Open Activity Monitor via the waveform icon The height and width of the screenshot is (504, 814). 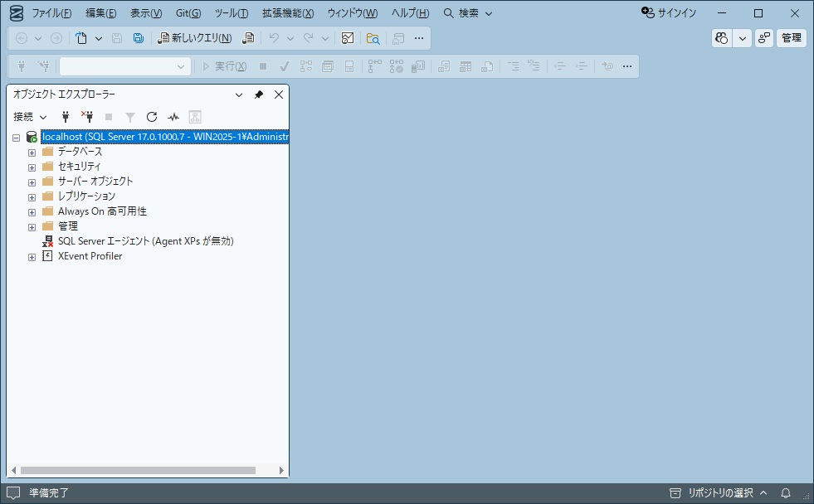pos(173,117)
